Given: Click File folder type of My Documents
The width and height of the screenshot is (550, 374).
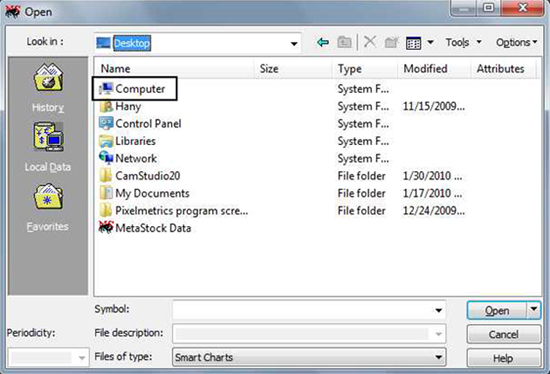Looking at the screenshot, I should tap(361, 193).
